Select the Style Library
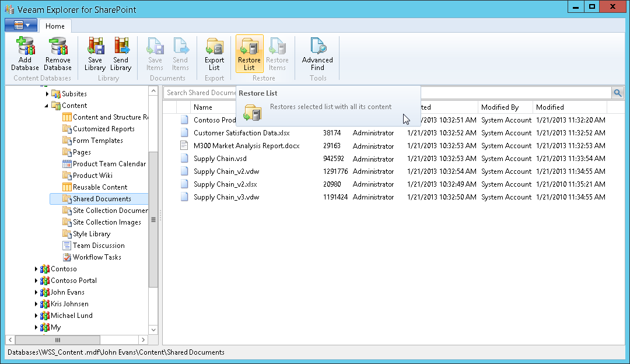630x364 pixels. [86, 234]
